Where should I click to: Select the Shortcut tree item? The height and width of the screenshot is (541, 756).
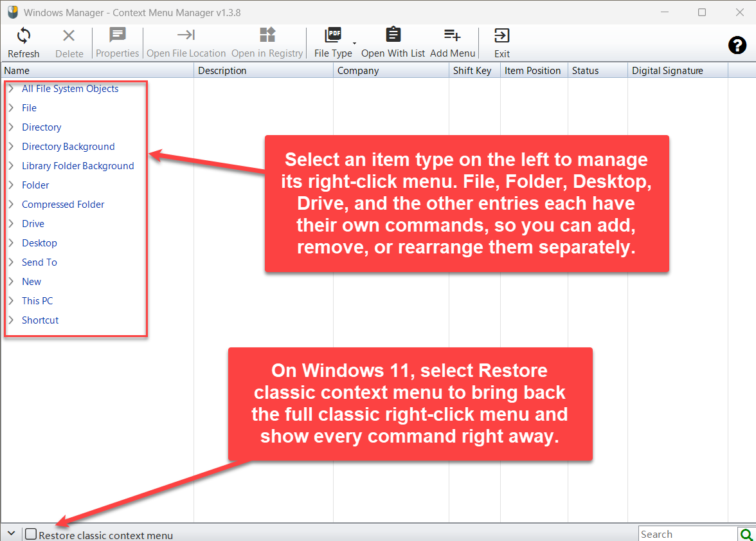click(x=40, y=320)
